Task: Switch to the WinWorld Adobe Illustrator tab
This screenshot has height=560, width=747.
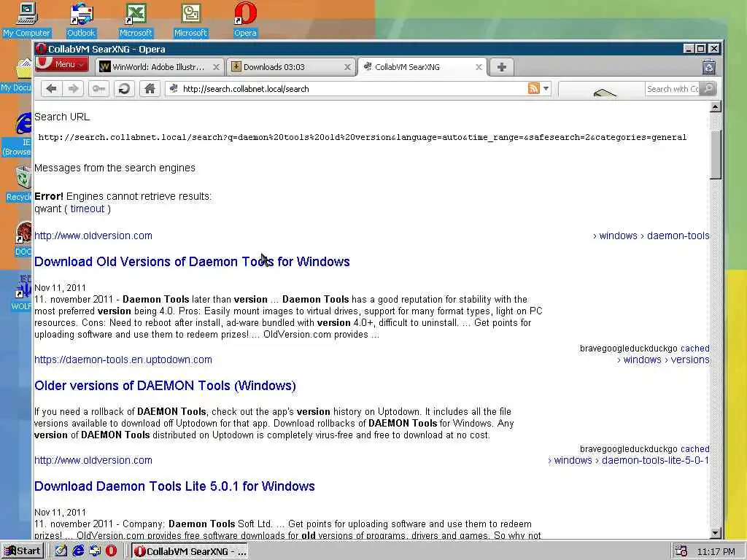Action: pyautogui.click(x=159, y=67)
